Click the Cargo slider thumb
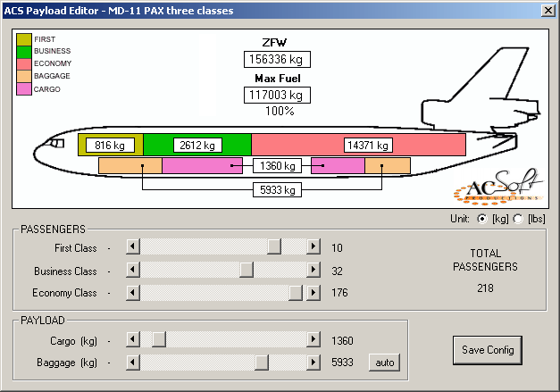Image resolution: width=560 pixels, height=392 pixels. tap(159, 339)
